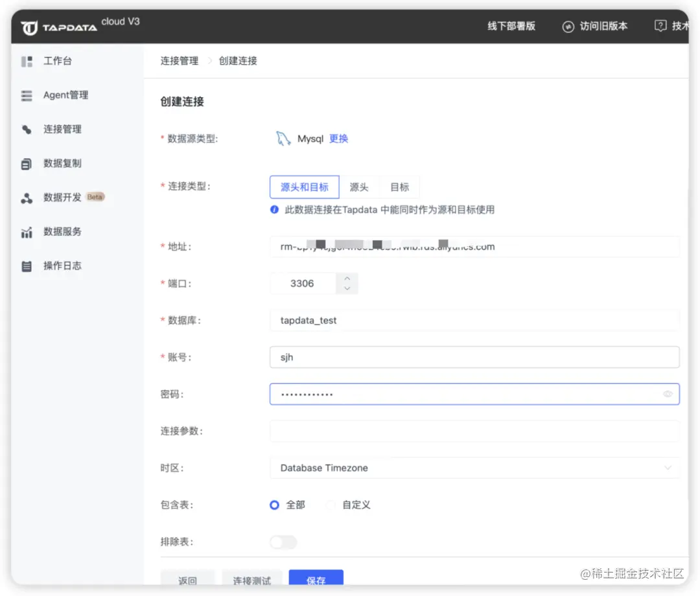Click the empty 连接参数 field
The image size is (700, 596).
(x=474, y=431)
